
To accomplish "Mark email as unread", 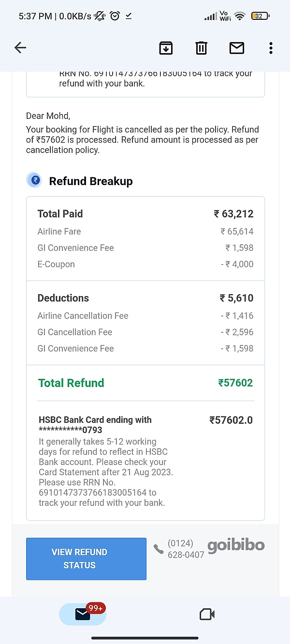I will [x=237, y=48].
